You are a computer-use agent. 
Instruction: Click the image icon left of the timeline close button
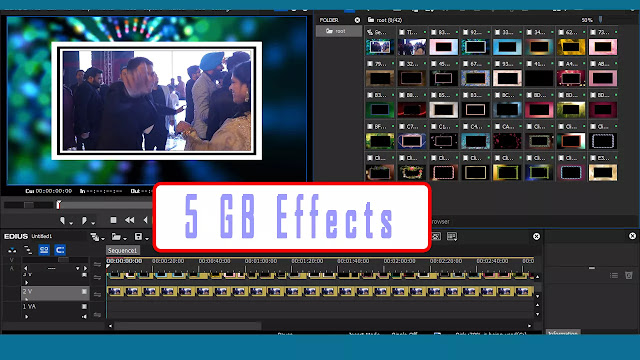436,236
